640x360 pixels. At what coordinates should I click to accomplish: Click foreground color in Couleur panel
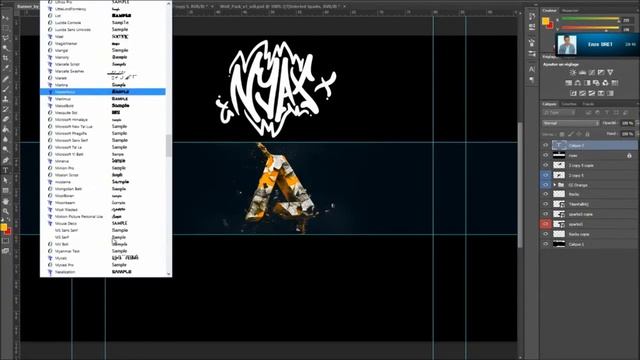coord(545,21)
